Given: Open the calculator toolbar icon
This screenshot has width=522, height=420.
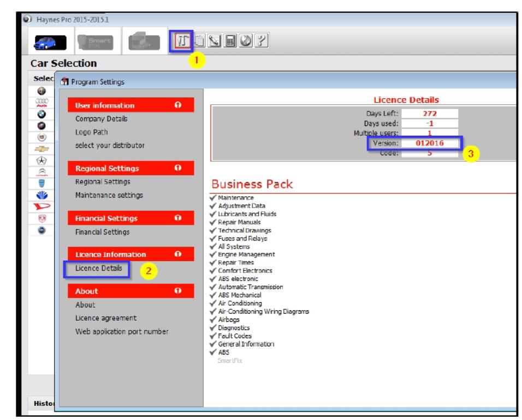Looking at the screenshot, I should 230,40.
